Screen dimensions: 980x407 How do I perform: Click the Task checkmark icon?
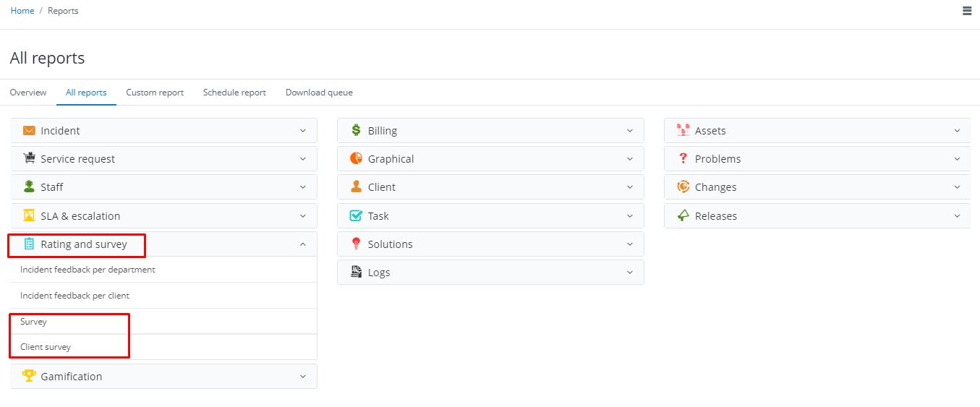[x=356, y=215]
